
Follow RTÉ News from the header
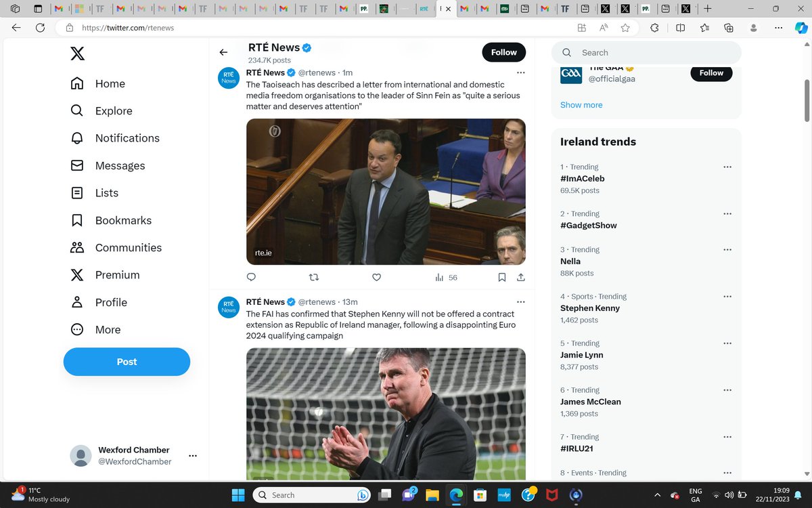coord(504,52)
